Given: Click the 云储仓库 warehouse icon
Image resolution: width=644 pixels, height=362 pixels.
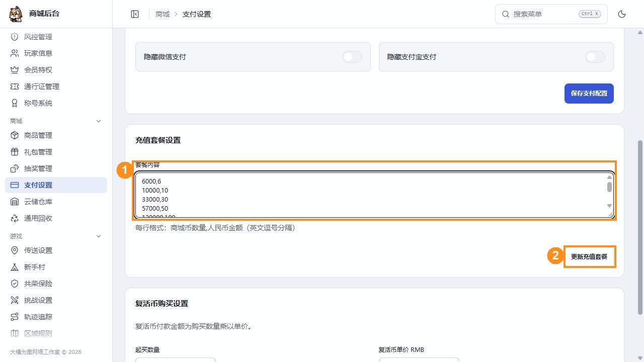Looking at the screenshot, I should click(15, 202).
